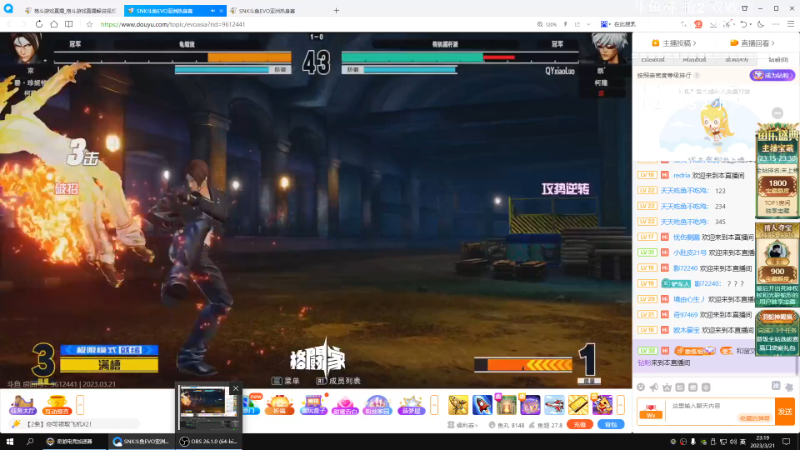The height and width of the screenshot is (450, 800).
Task: Expand the gift list arrow on the right
Action: pyautogui.click(x=620, y=405)
